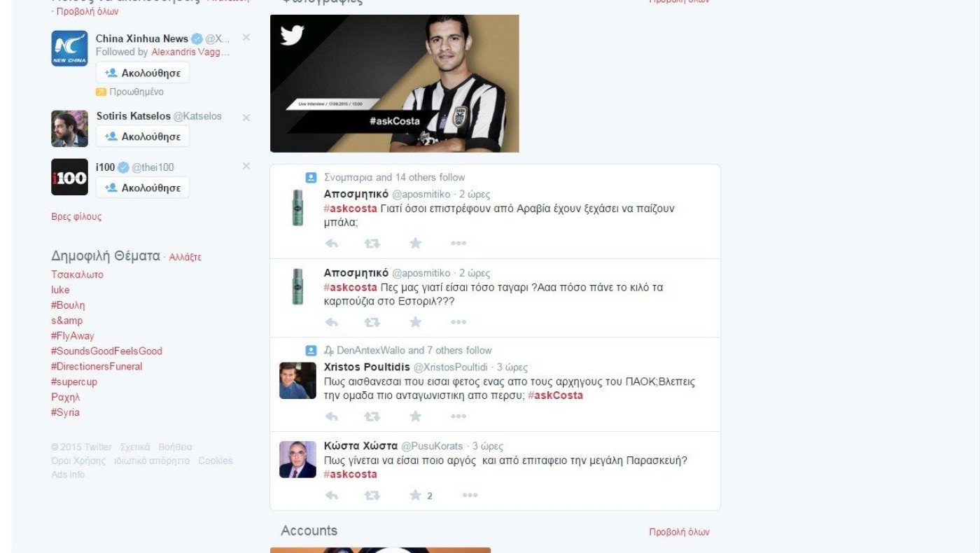Dismiss i100 follow suggestion
The width and height of the screenshot is (980, 553).
pos(246,167)
